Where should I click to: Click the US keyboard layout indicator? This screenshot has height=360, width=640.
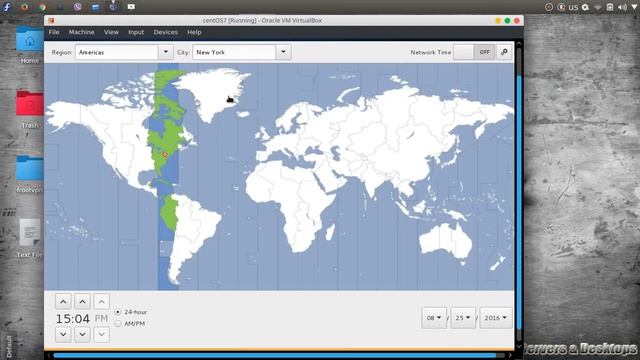pyautogui.click(x=573, y=7)
